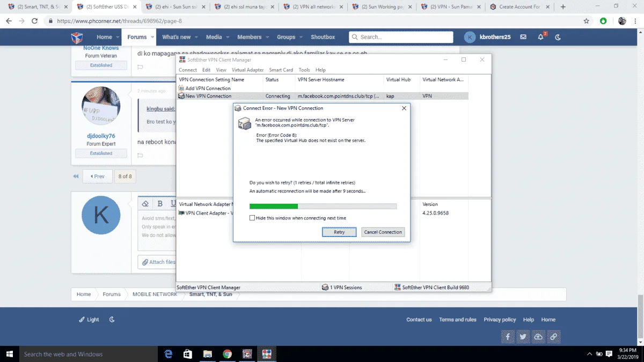
Task: Expand the Groups dropdown arrow
Action: (301, 37)
